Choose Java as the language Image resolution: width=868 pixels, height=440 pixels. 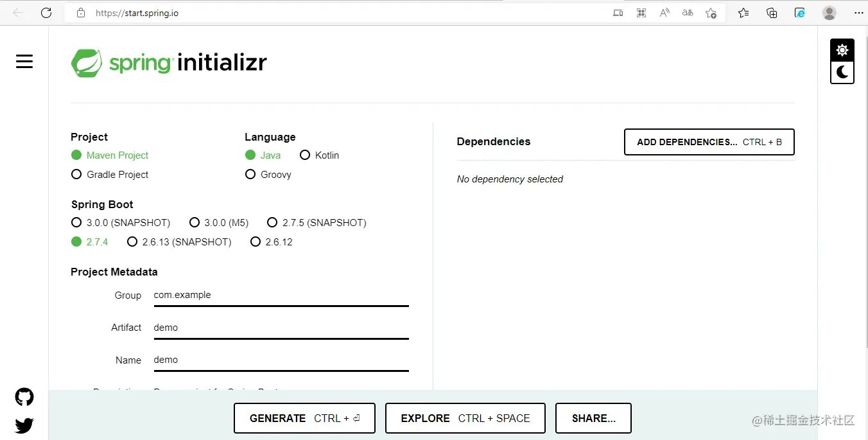click(263, 155)
